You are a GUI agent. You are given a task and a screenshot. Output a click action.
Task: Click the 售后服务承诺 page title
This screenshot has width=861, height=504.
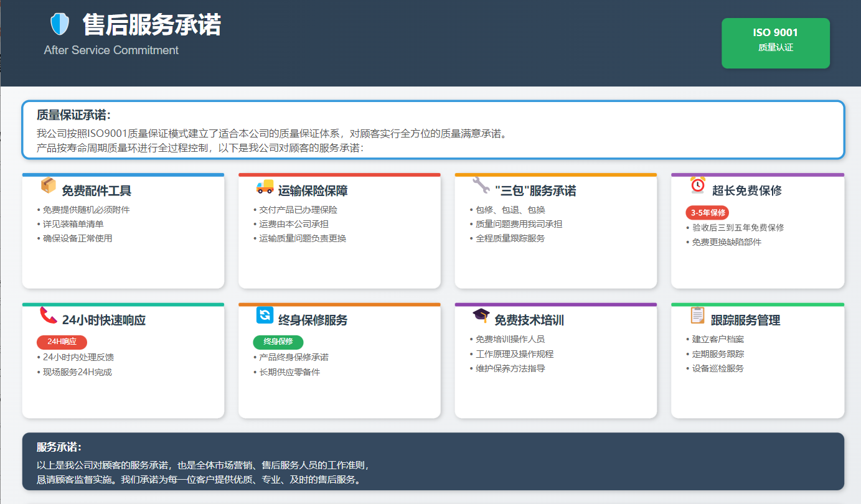[x=151, y=26]
